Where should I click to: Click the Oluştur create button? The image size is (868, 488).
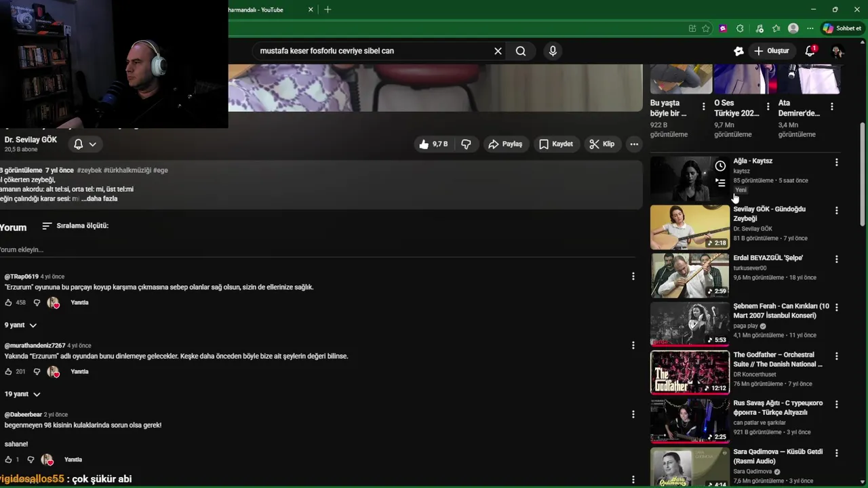pos(772,51)
